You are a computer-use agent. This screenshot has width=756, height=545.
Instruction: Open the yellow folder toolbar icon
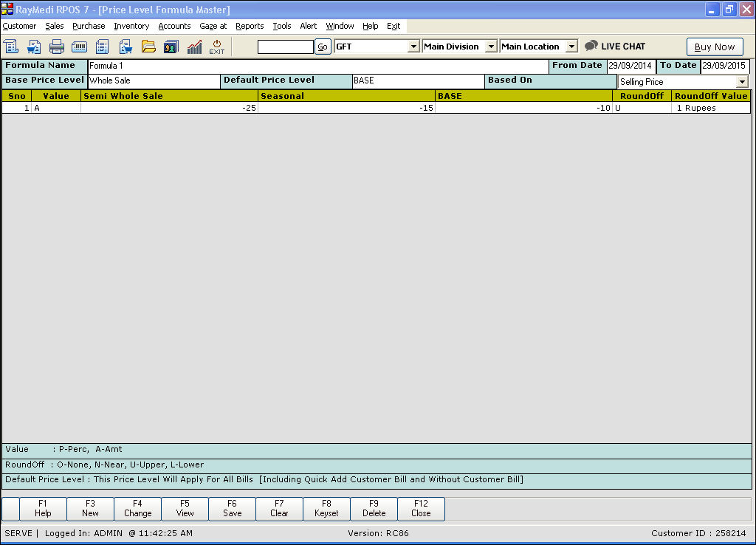pyautogui.click(x=148, y=47)
